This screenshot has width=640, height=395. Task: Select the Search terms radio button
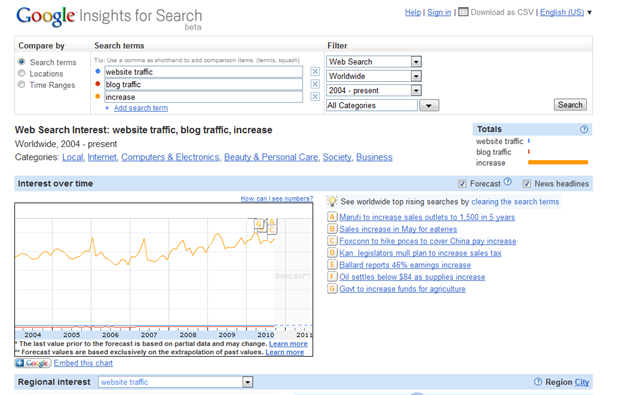point(22,62)
